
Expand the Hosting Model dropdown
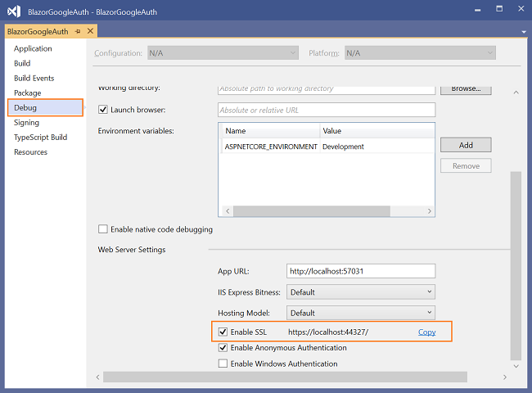pyautogui.click(x=361, y=313)
